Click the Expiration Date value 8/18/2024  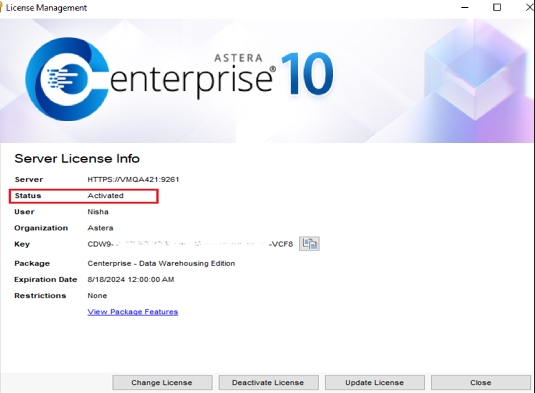click(x=131, y=279)
